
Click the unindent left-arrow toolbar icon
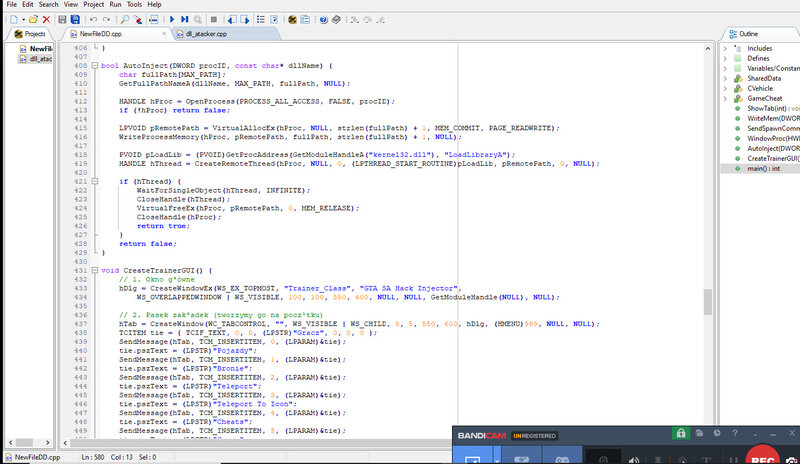(232, 19)
